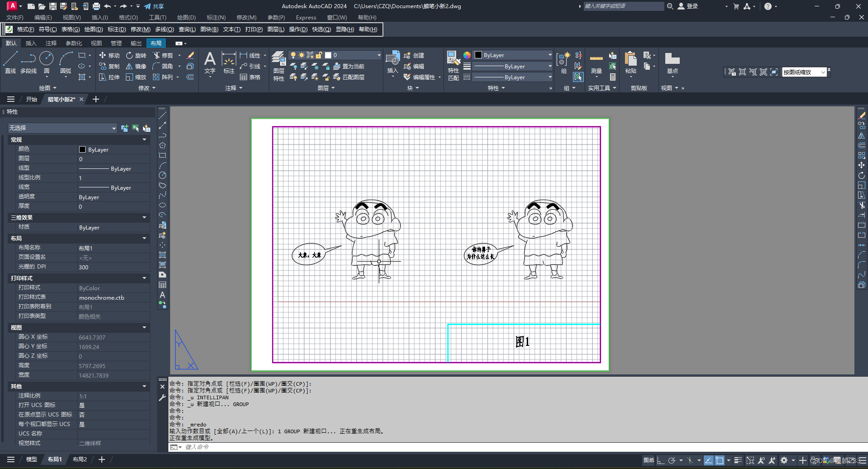The width and height of the screenshot is (868, 469).
Task: Switch to the 注释 ribbon tab
Action: click(x=51, y=43)
